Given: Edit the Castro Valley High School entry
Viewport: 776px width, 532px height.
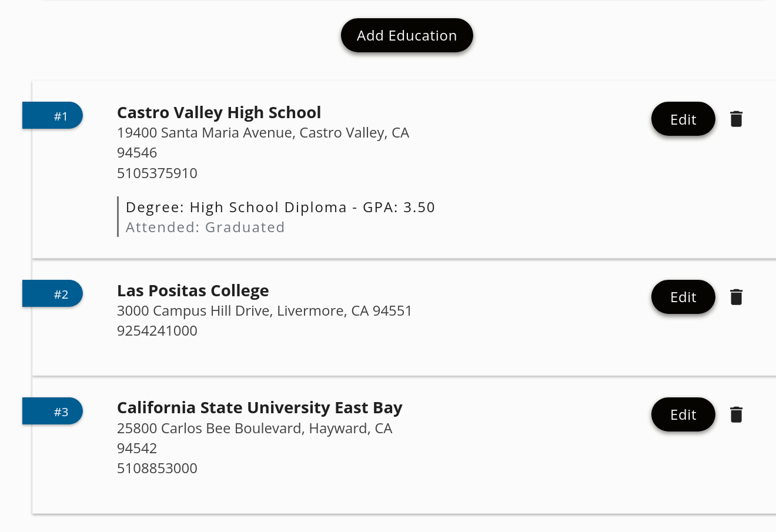Looking at the screenshot, I should (x=683, y=119).
